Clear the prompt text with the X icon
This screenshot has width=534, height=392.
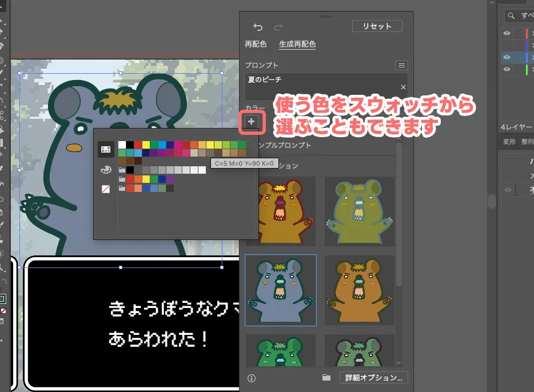(403, 87)
